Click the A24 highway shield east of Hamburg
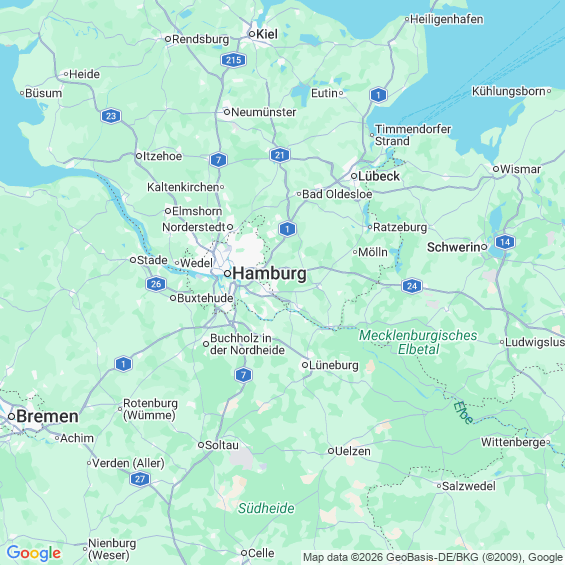 [412, 286]
